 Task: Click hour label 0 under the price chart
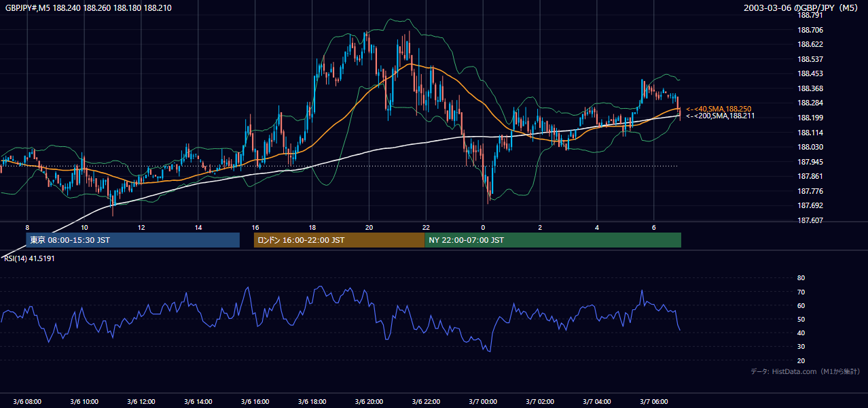(x=483, y=227)
